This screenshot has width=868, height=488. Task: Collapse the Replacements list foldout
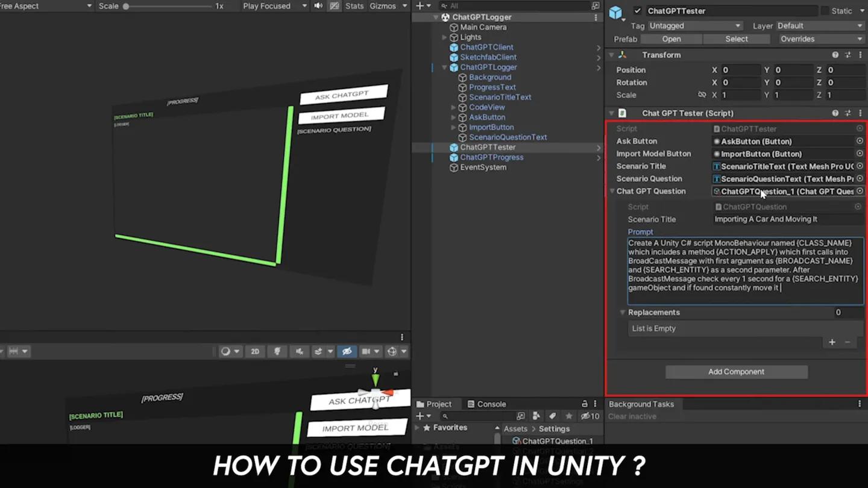click(x=623, y=313)
